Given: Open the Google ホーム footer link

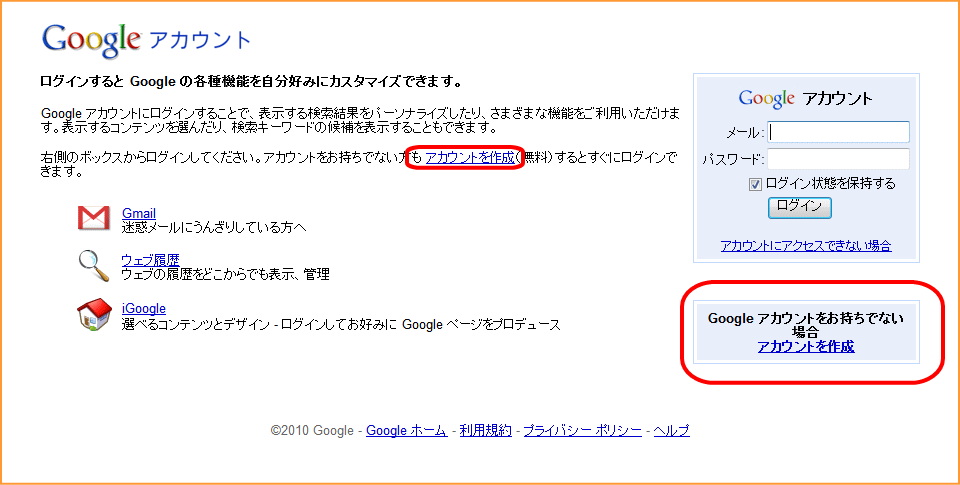Looking at the screenshot, I should coord(407,430).
